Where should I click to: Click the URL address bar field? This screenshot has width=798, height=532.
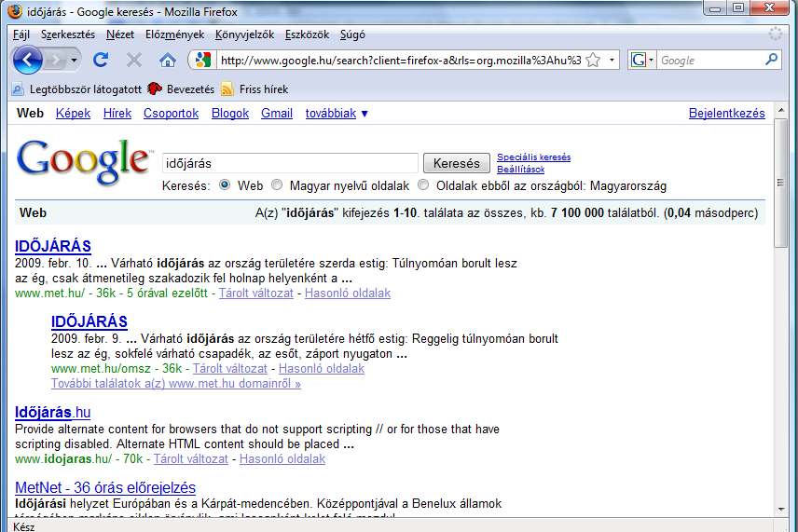click(401, 60)
